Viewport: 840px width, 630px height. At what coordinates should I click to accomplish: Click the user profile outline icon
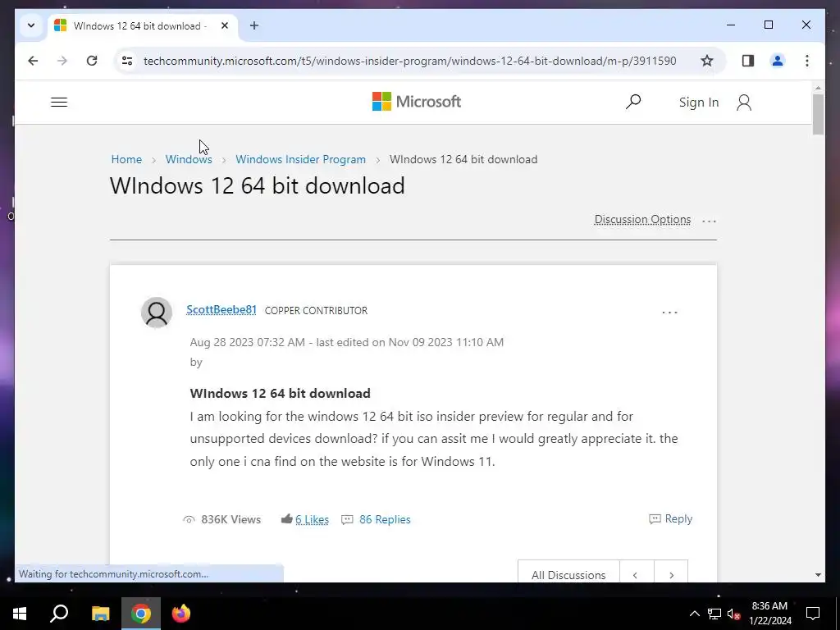743,103
